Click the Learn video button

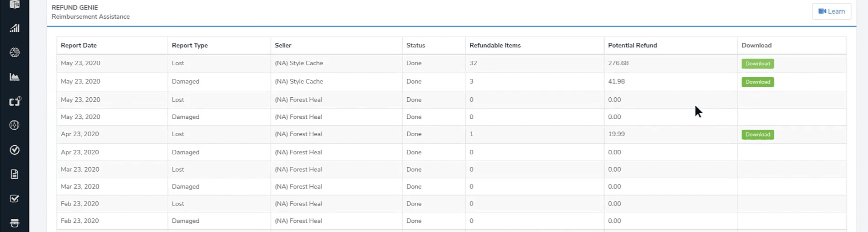[x=831, y=11]
